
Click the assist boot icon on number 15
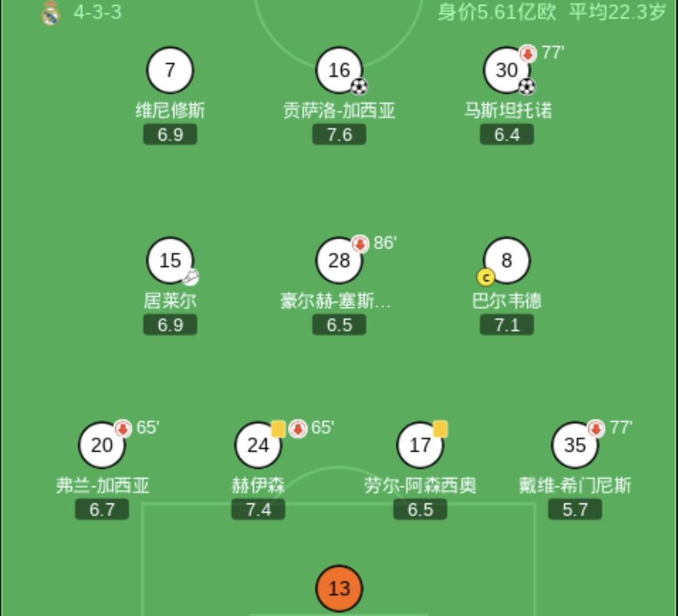coord(191,277)
